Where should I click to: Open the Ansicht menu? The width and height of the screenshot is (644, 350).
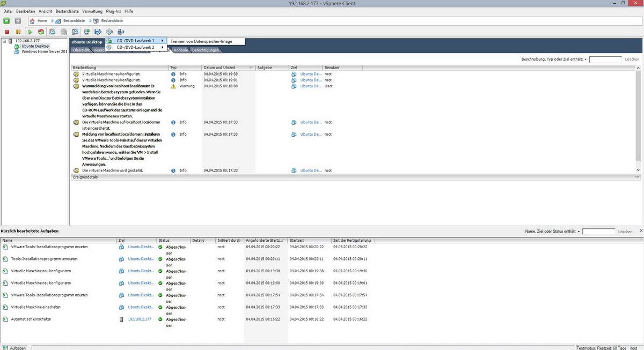coord(46,11)
